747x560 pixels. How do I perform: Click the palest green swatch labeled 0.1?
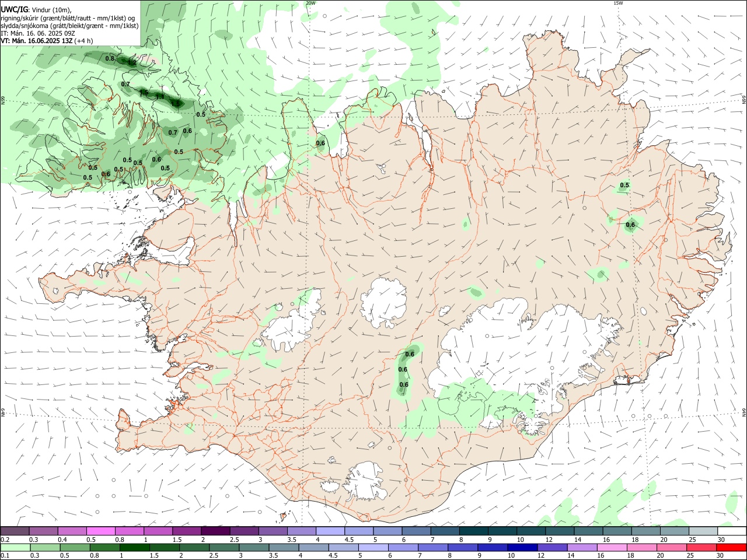coord(15,548)
